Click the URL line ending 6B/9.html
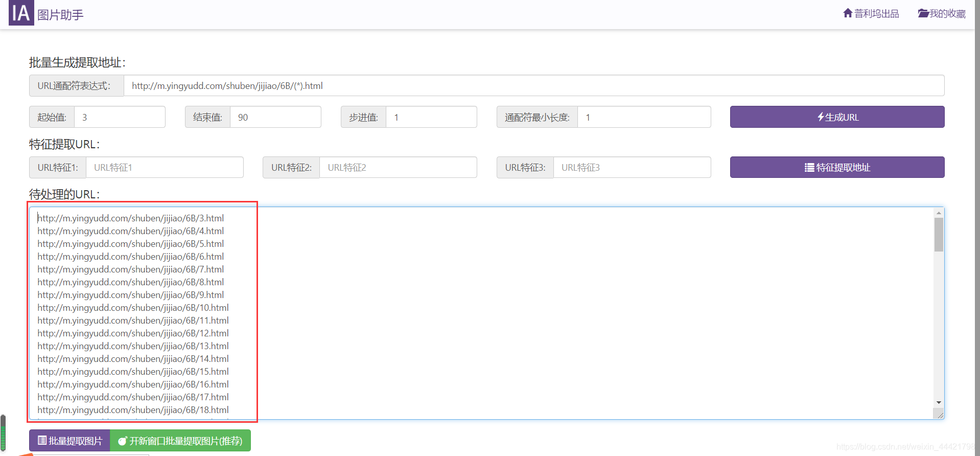 tap(131, 295)
